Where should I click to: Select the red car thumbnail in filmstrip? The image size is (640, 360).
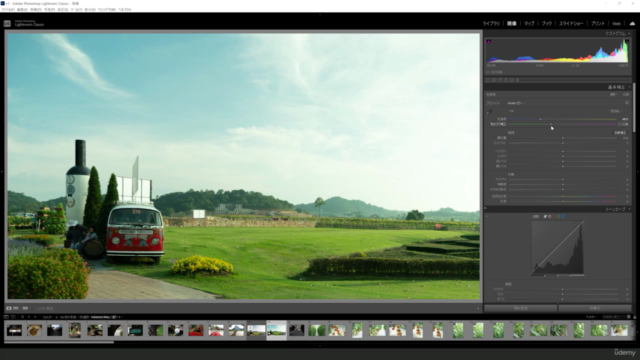(196, 330)
